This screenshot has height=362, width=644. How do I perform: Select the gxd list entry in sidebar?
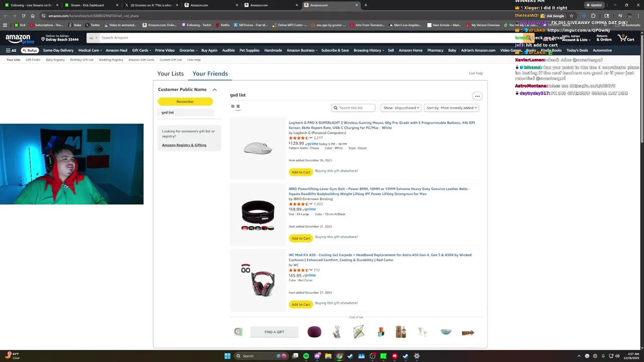[x=186, y=113]
